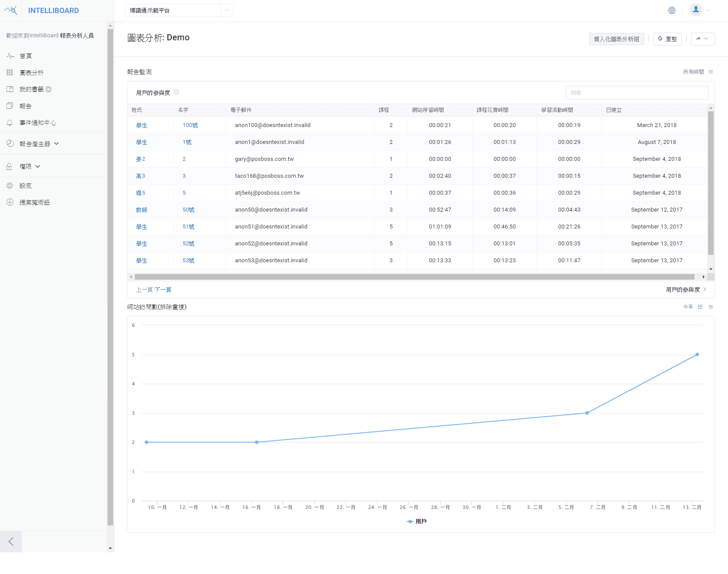Click the table's horizontal scrollbar

tap(414, 277)
